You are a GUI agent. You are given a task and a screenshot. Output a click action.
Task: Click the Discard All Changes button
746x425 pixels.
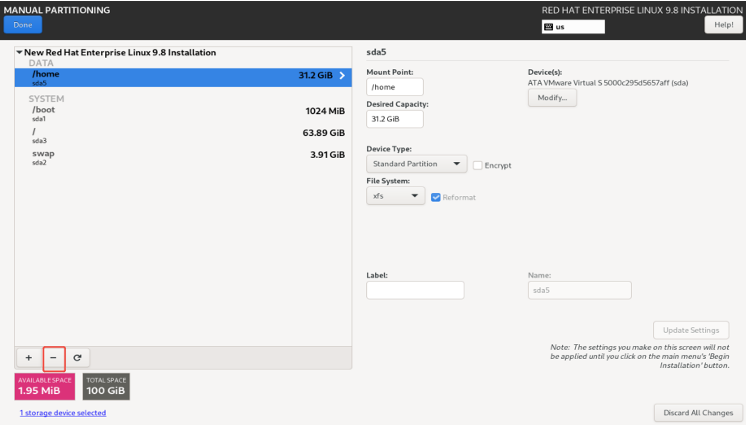point(698,413)
